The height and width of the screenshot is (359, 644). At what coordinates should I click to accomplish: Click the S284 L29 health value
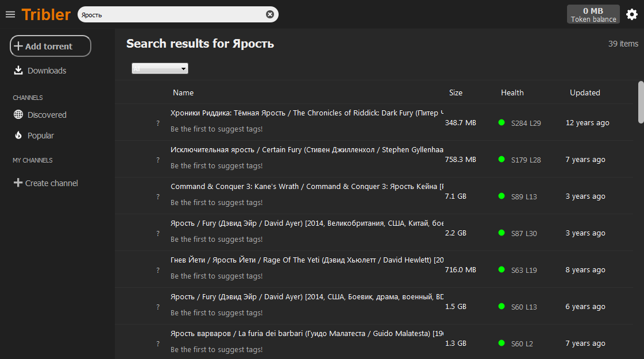click(526, 123)
